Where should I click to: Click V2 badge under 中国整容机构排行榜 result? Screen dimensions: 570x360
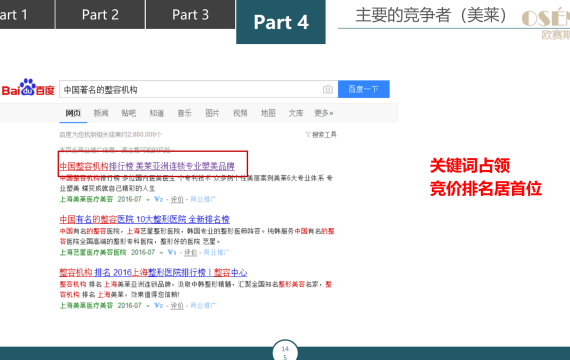tap(158, 199)
